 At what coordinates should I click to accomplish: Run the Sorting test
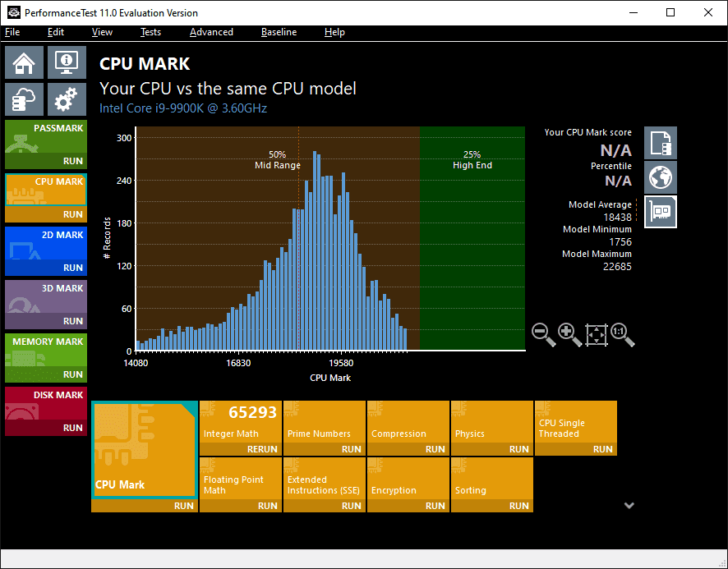(492, 506)
